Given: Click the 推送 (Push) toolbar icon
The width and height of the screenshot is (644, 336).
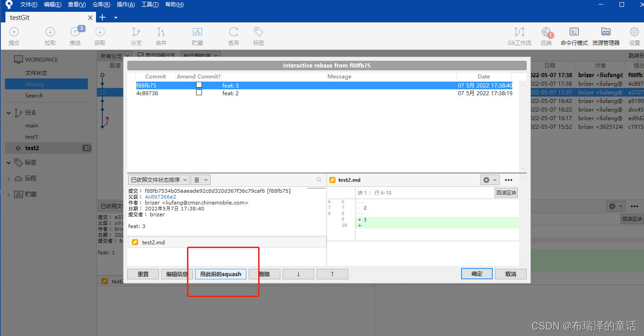Looking at the screenshot, I should pos(75,36).
